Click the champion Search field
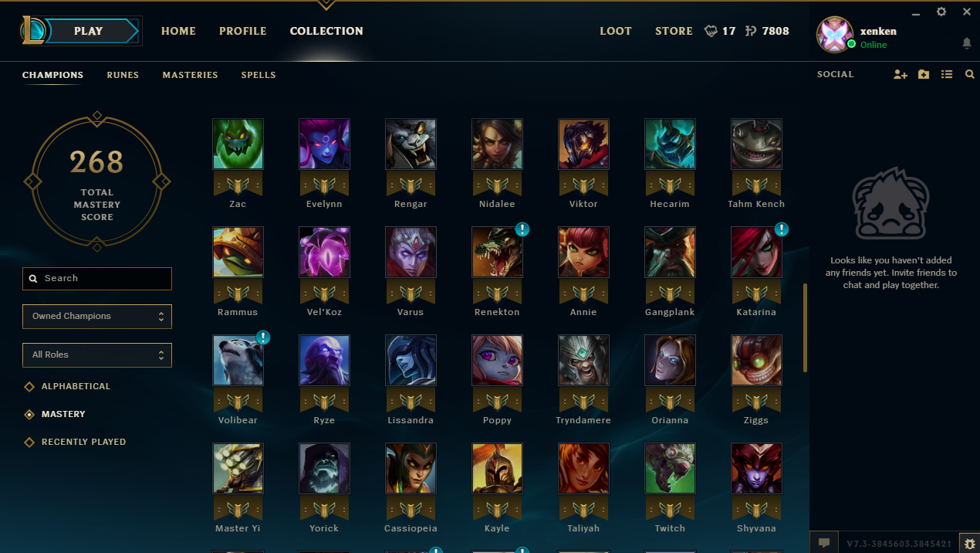 (x=97, y=279)
